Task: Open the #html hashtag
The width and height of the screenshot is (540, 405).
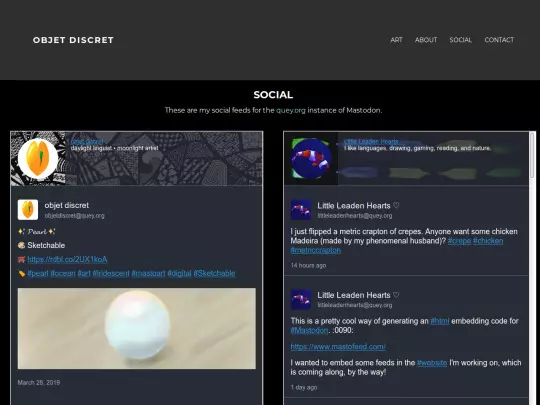Action: 440,321
